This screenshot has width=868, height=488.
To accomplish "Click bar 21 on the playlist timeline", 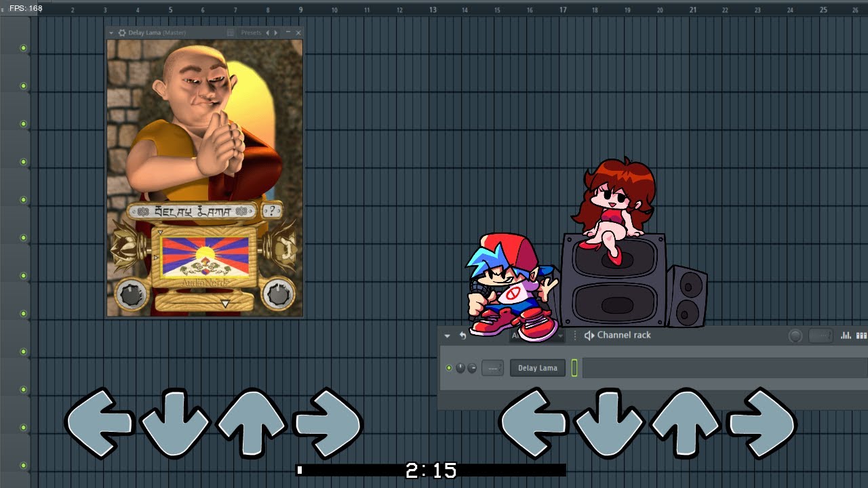I will (x=692, y=9).
